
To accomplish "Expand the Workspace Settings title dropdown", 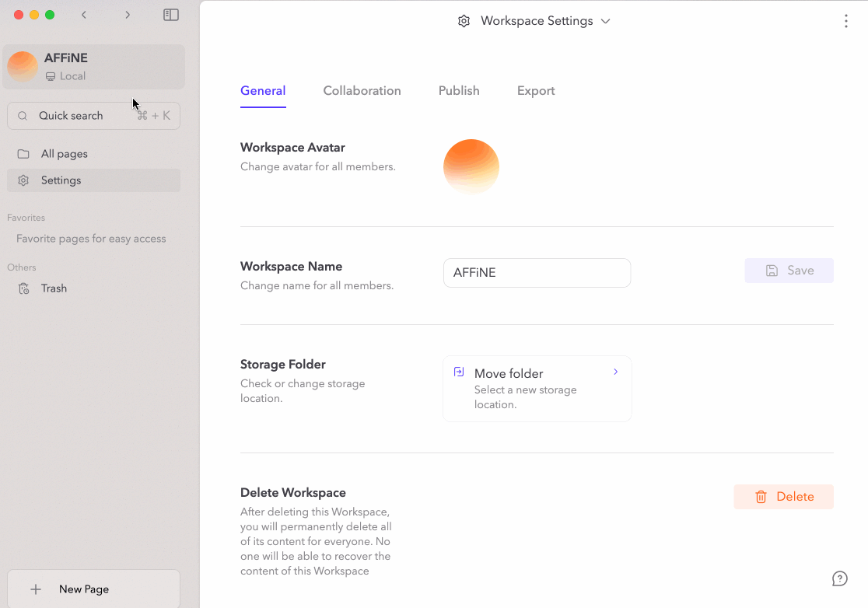I will [605, 21].
